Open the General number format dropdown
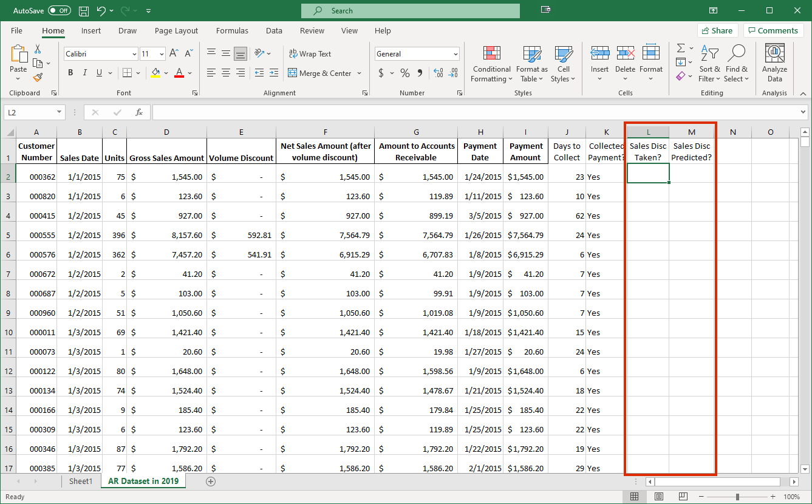812x504 pixels. pos(455,54)
